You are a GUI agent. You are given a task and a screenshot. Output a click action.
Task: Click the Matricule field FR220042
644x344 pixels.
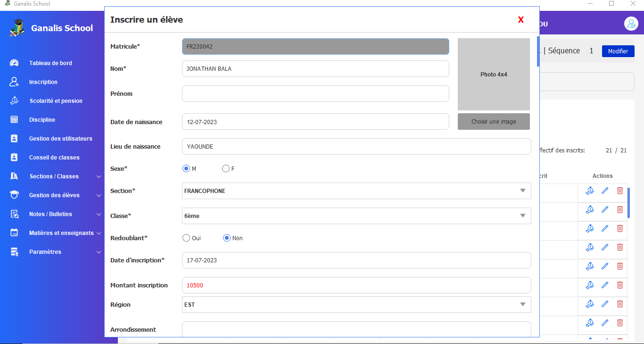click(x=315, y=46)
